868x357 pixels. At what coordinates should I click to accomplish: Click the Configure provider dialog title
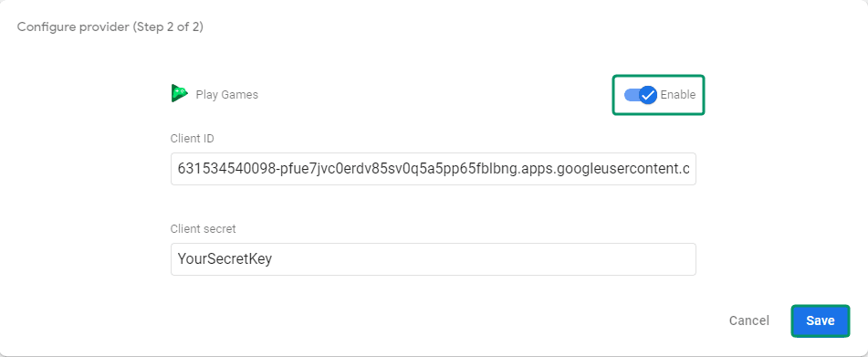coord(110,26)
